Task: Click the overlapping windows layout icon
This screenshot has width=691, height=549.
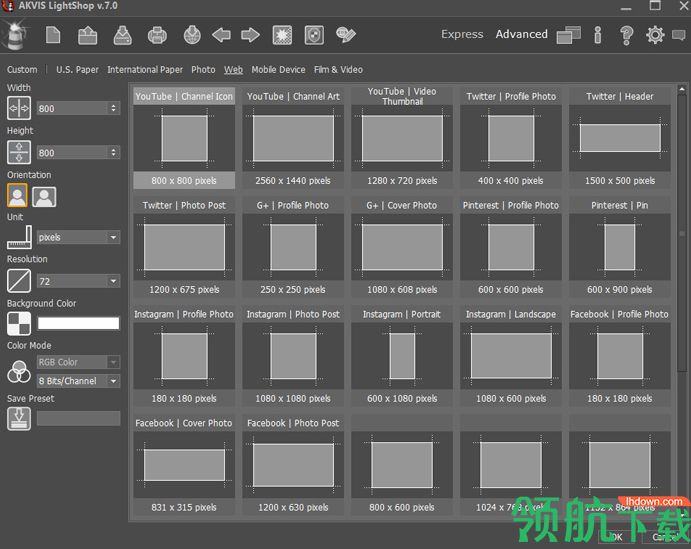Action: [x=568, y=35]
